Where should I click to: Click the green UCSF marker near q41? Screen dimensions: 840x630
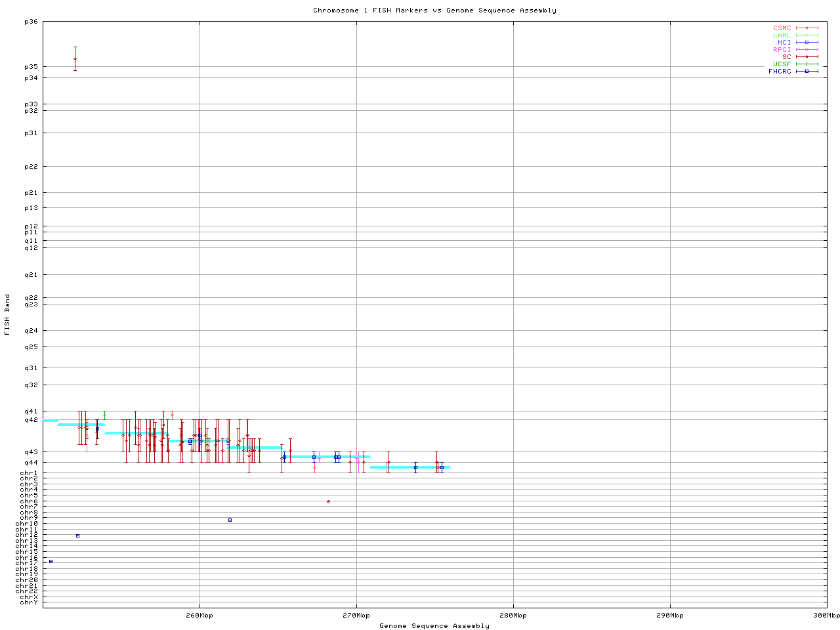click(104, 414)
